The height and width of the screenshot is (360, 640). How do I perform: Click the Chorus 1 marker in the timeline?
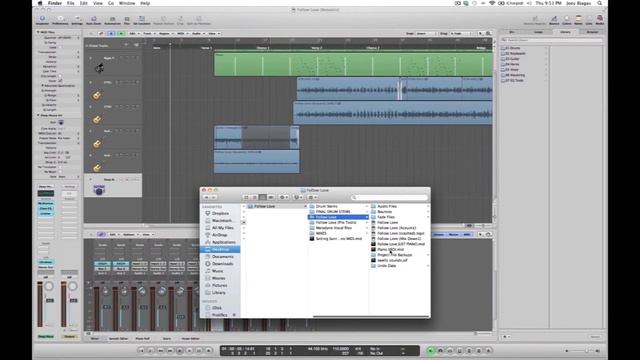(262, 48)
